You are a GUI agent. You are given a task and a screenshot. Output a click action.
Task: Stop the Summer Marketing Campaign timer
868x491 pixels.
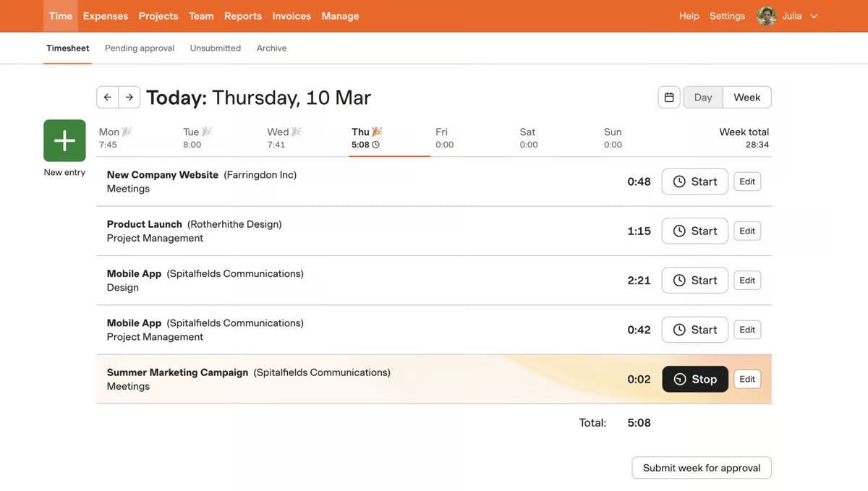pos(694,379)
